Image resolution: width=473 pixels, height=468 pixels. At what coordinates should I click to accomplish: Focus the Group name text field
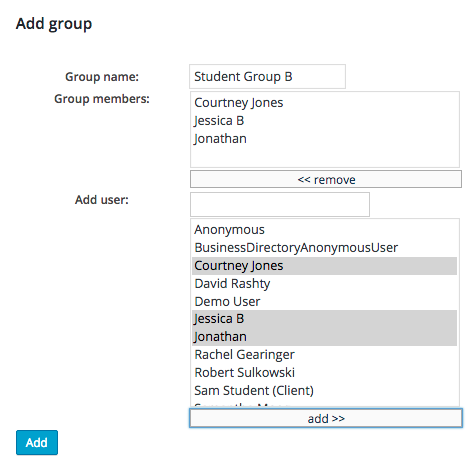tap(267, 77)
